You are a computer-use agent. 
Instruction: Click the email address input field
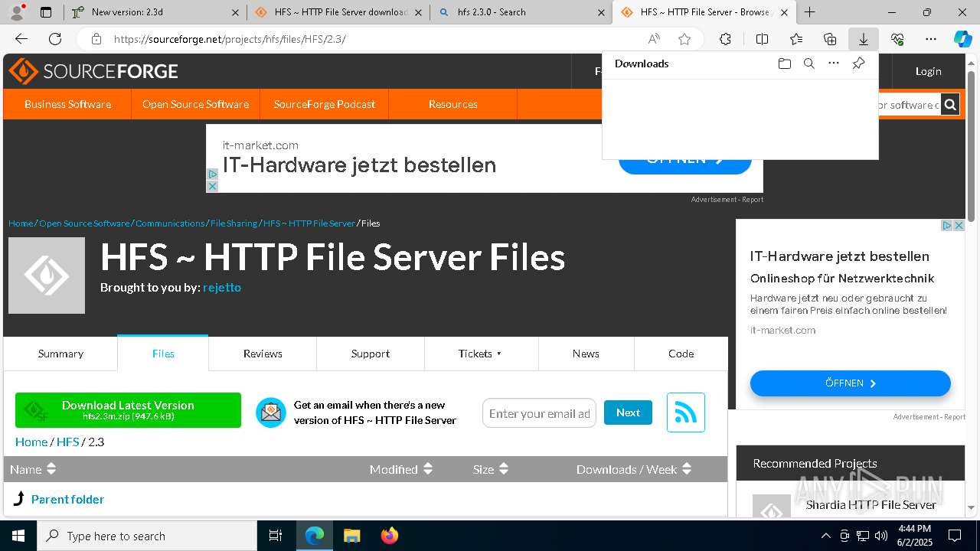(x=539, y=413)
